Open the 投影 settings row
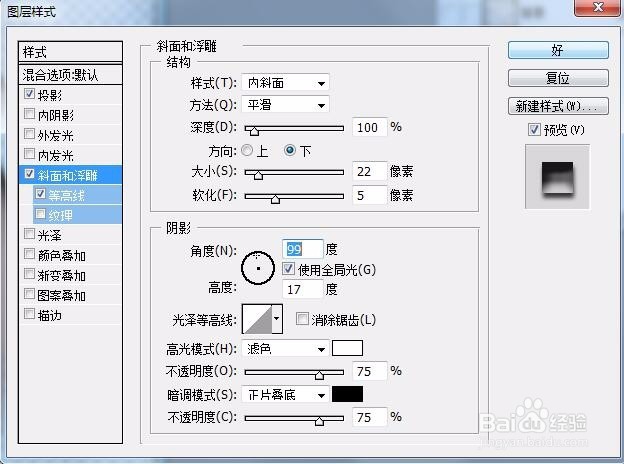This screenshot has width=624, height=464. pos(70,95)
